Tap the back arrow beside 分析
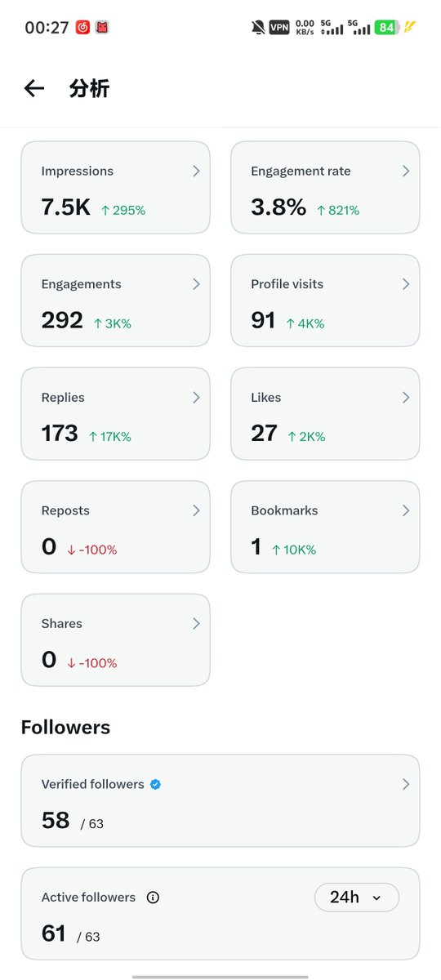The image size is (441, 980). [33, 89]
